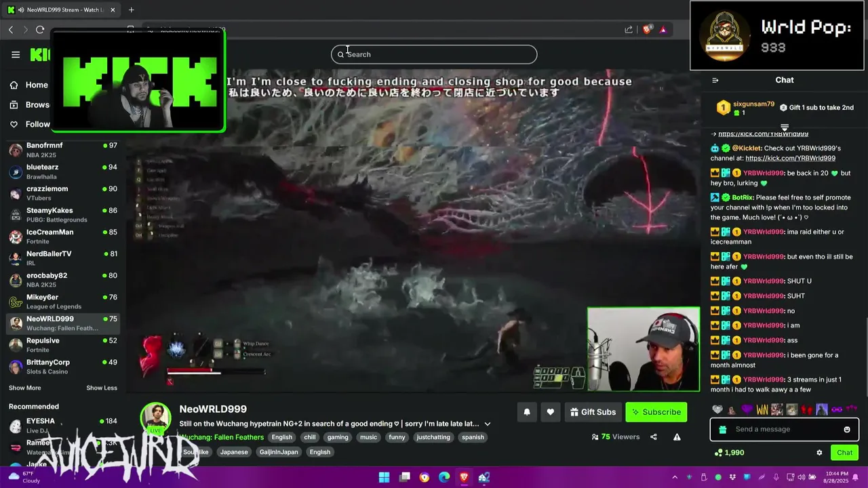Open the Windows Start menu
This screenshot has width=868, height=488.
pos(384,477)
